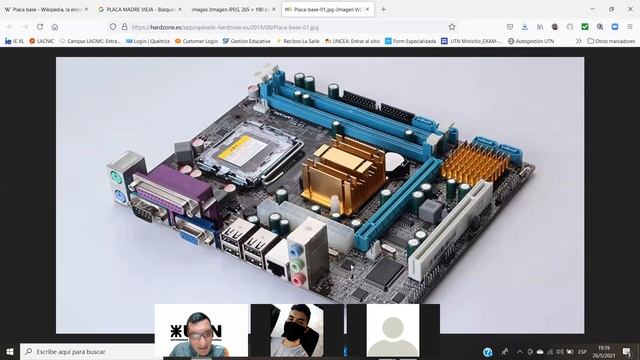Screen dimensions: 640x360
Task: Open UTN Ministio_EXAM bookmark
Action: click(471, 41)
